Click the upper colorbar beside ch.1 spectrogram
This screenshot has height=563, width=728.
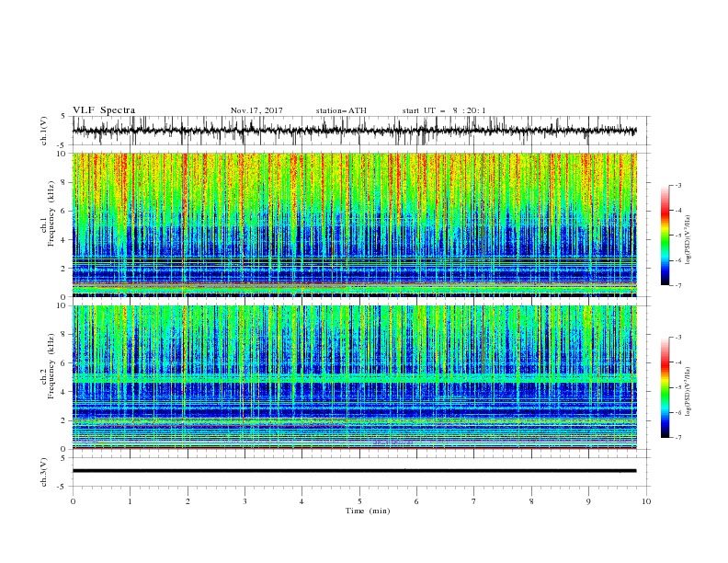(665, 236)
